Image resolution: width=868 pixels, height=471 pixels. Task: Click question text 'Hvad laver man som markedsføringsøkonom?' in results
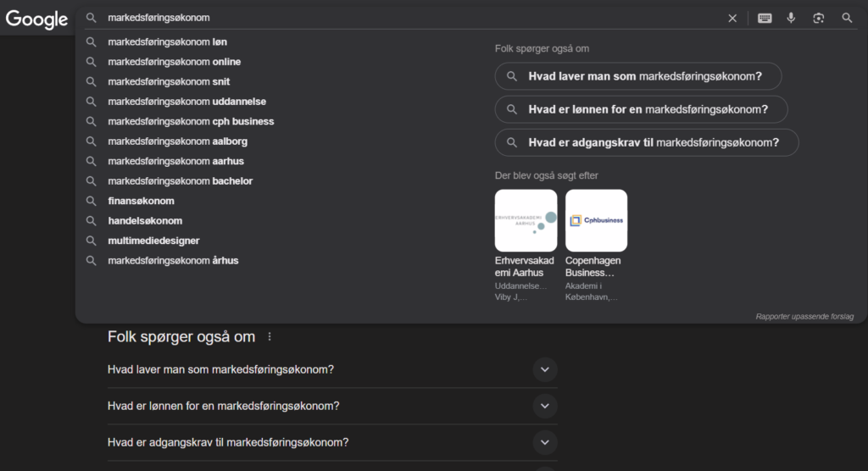coord(221,369)
